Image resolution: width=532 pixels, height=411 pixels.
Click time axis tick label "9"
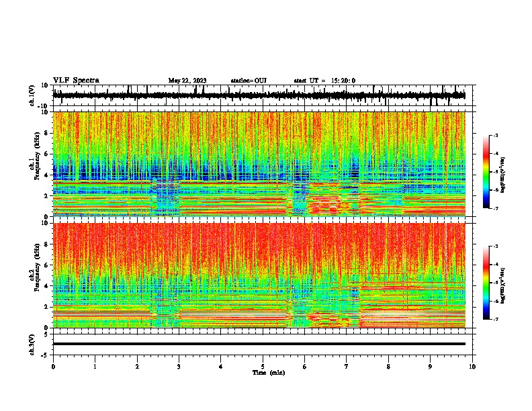point(430,367)
